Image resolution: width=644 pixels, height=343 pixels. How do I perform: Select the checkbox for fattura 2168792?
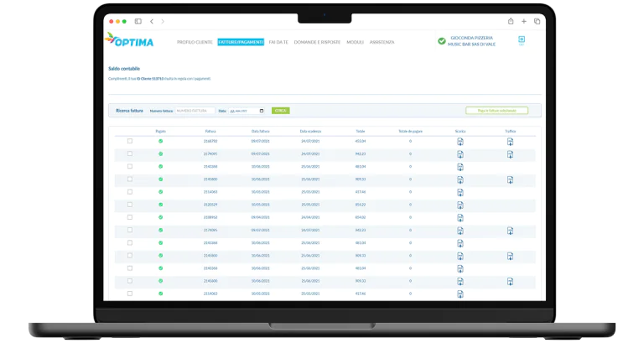[130, 141]
